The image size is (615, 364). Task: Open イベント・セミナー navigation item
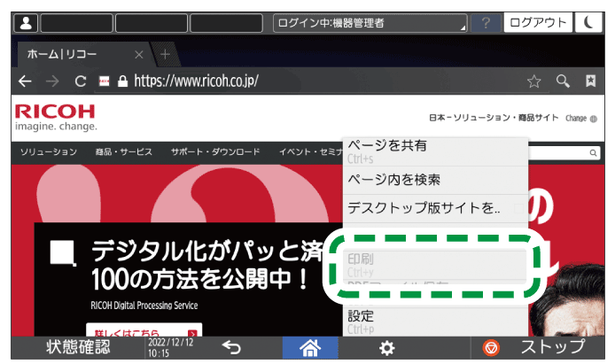point(311,152)
